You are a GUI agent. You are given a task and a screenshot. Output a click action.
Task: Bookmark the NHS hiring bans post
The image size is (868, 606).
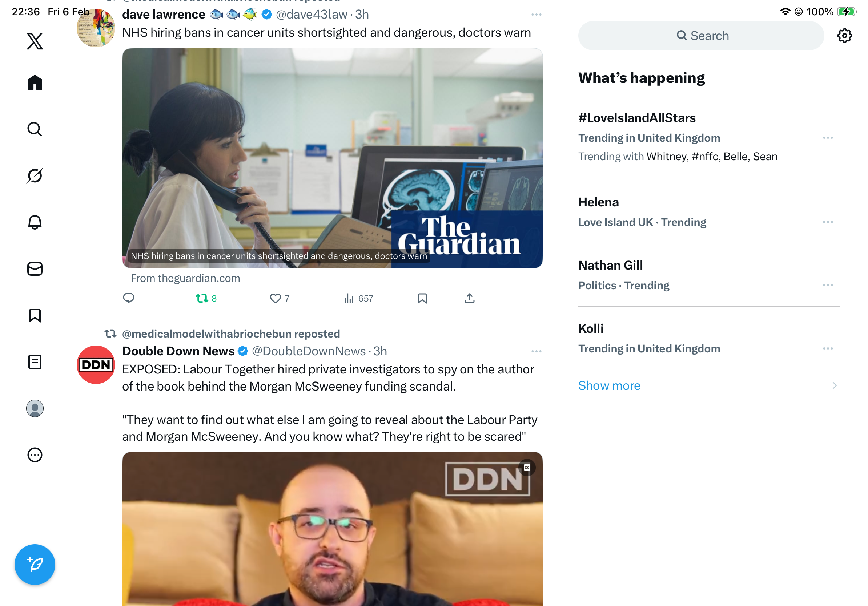pyautogui.click(x=422, y=299)
